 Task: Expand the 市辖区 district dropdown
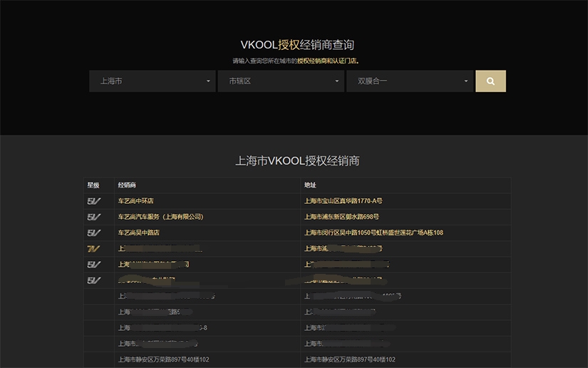coord(281,81)
